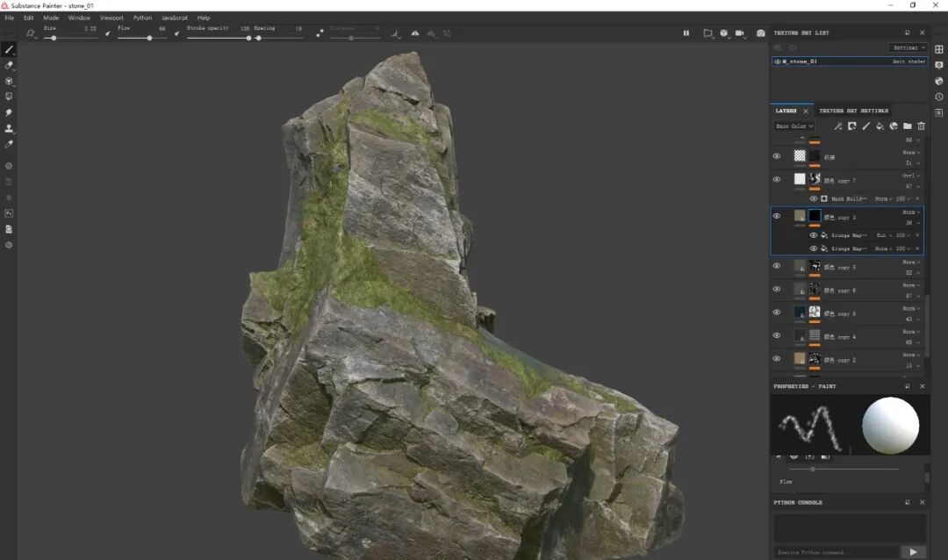Open the Viewport menu
Viewport: 948px width, 560px height.
(111, 18)
